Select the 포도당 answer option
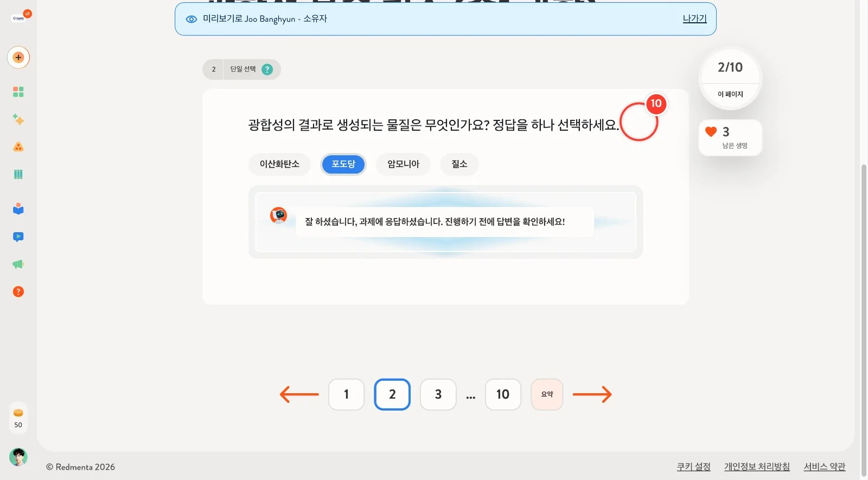Screen dimensions: 868x480 tap(343, 164)
